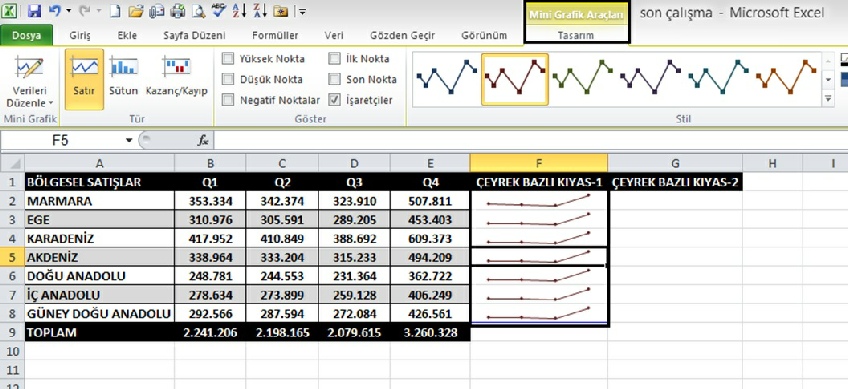The height and width of the screenshot is (389, 848).
Task: Uncheck the İşaretçiler checkbox
Action: click(x=335, y=100)
